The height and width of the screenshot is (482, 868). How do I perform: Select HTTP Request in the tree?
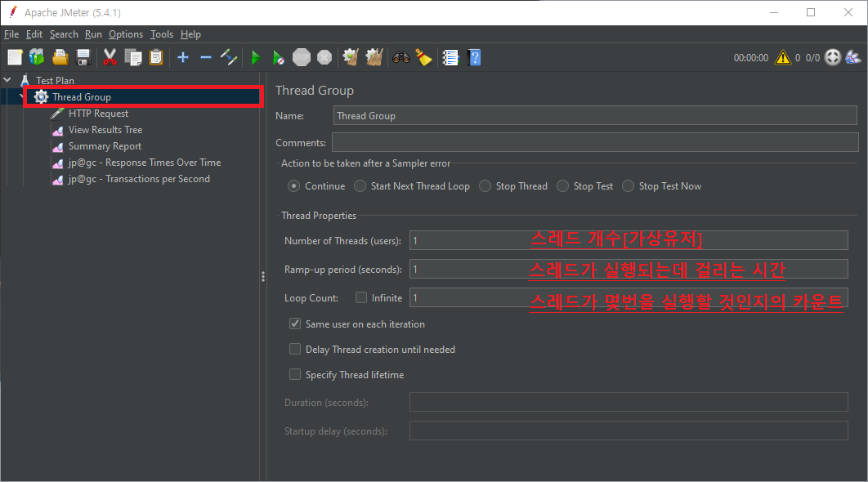coord(98,114)
